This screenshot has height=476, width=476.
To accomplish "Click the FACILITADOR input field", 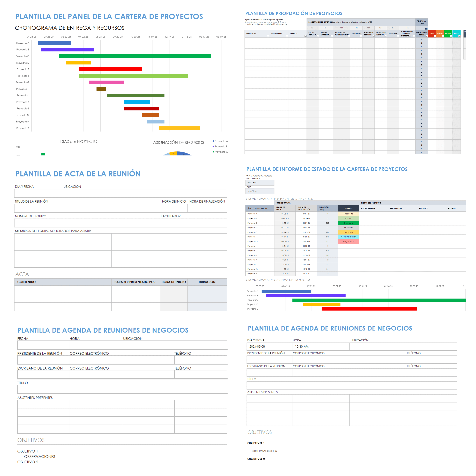I will coord(193,223).
